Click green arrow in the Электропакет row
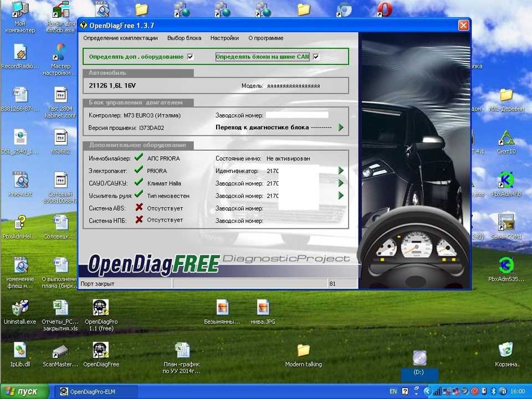 pos(341,171)
